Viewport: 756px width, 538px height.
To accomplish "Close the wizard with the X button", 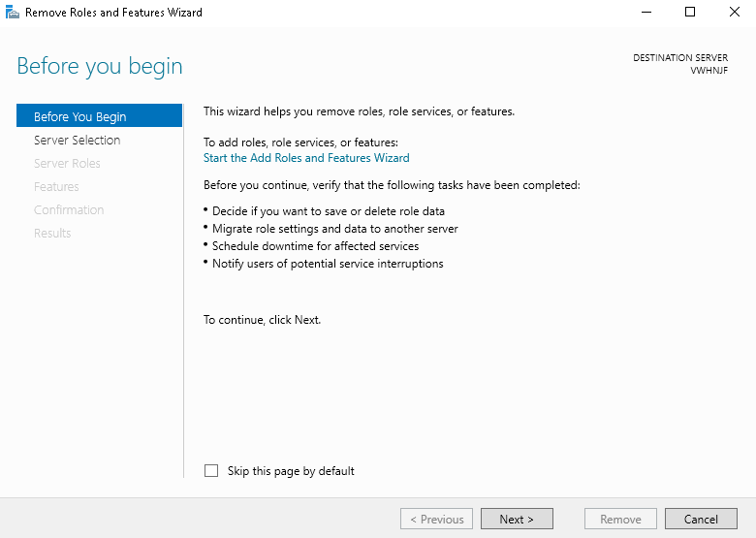I will click(734, 13).
